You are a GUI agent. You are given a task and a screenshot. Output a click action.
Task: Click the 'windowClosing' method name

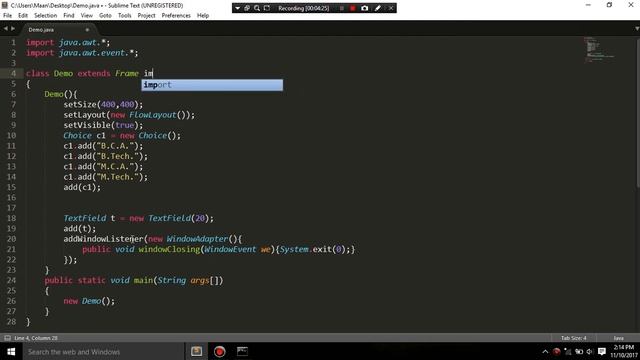click(169, 249)
